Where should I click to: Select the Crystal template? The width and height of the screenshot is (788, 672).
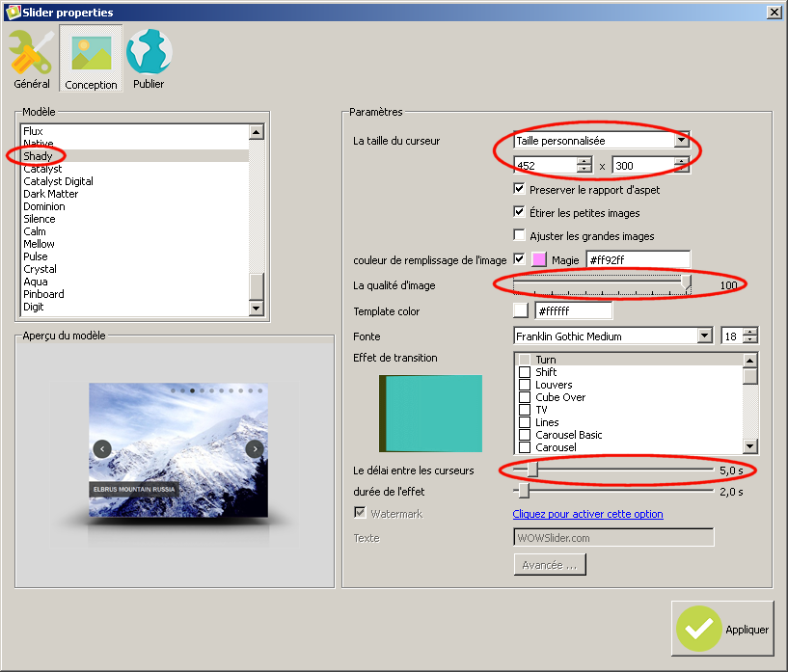pyautogui.click(x=134, y=269)
